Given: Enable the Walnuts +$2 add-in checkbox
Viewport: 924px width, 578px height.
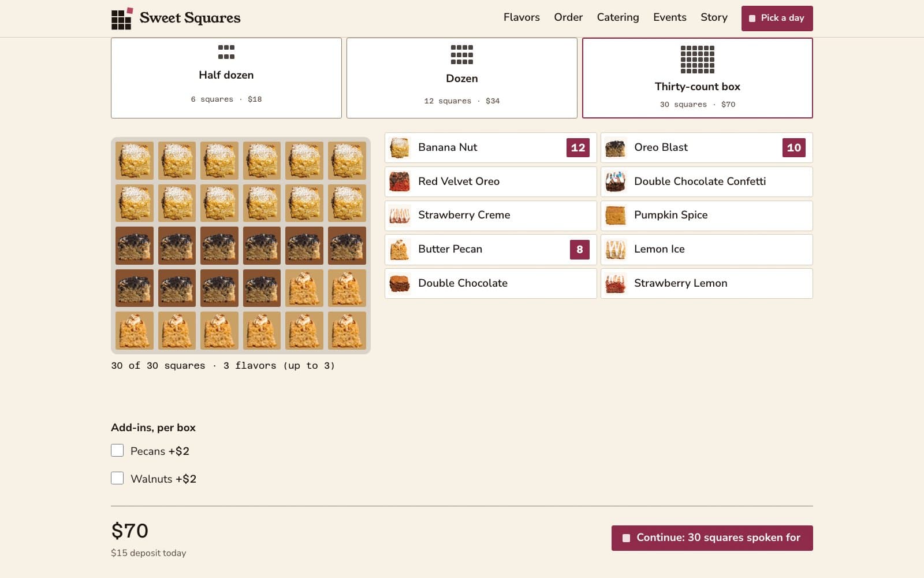Looking at the screenshot, I should [x=117, y=478].
